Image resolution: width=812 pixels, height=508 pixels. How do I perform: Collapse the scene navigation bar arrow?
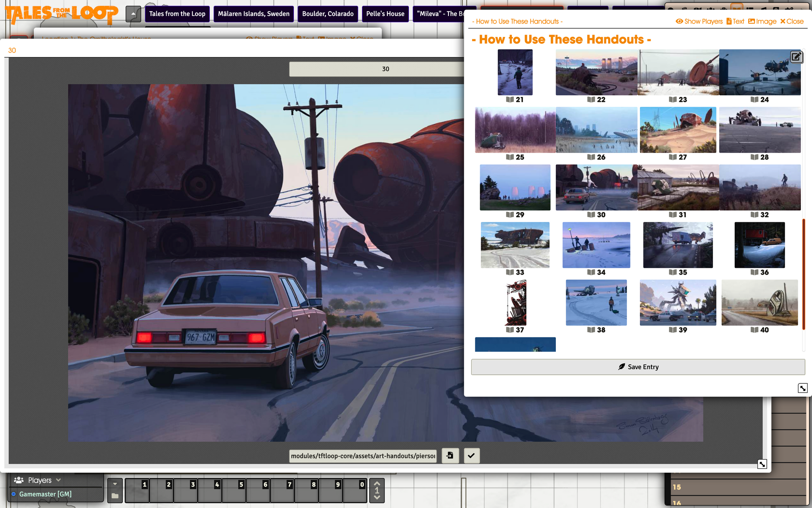click(133, 14)
